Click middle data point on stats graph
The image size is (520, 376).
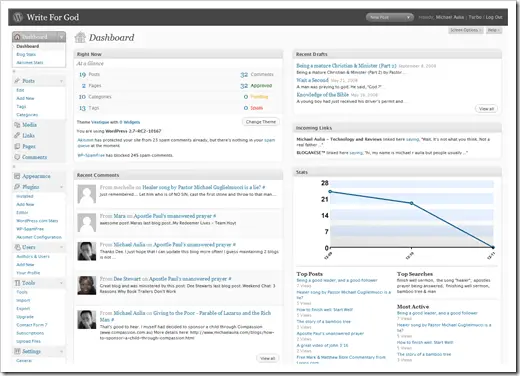click(412, 203)
